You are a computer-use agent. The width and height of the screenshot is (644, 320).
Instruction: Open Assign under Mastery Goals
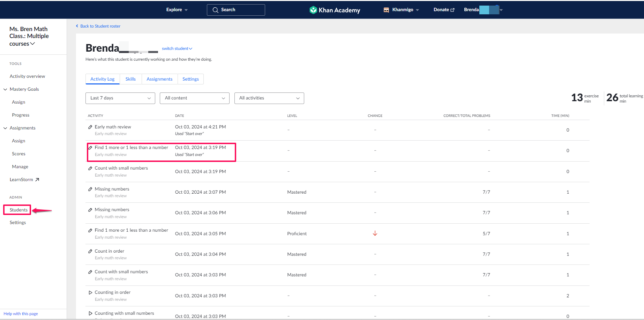(x=18, y=102)
